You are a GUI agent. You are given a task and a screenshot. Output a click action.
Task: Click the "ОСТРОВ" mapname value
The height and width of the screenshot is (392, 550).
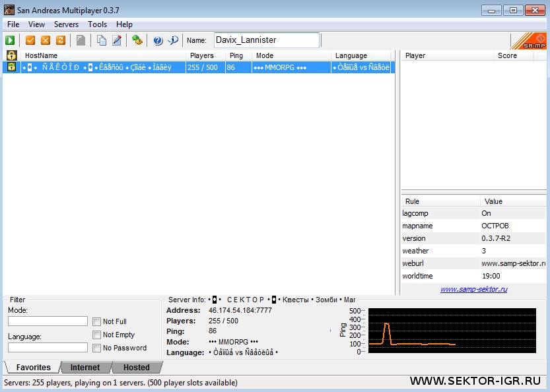pyautogui.click(x=495, y=226)
